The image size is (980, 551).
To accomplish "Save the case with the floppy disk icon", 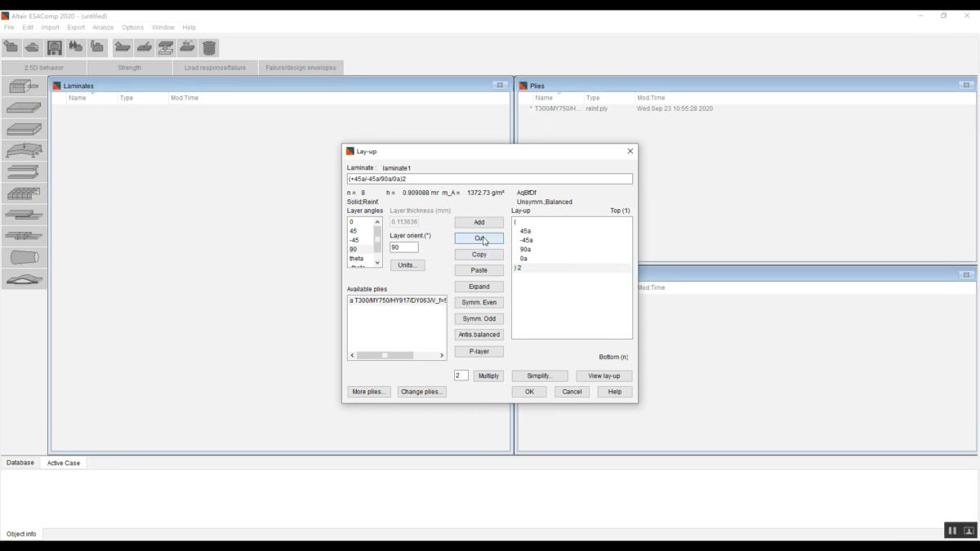I will coord(55,47).
